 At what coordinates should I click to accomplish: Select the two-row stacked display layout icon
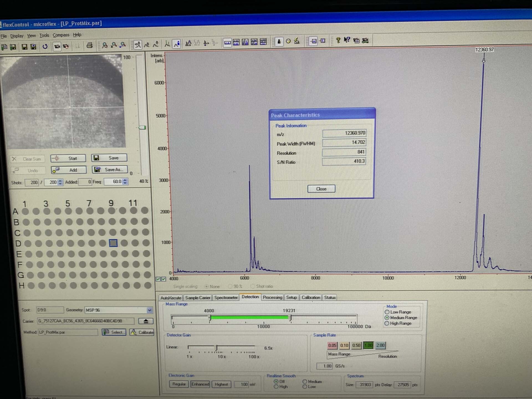pos(236,42)
